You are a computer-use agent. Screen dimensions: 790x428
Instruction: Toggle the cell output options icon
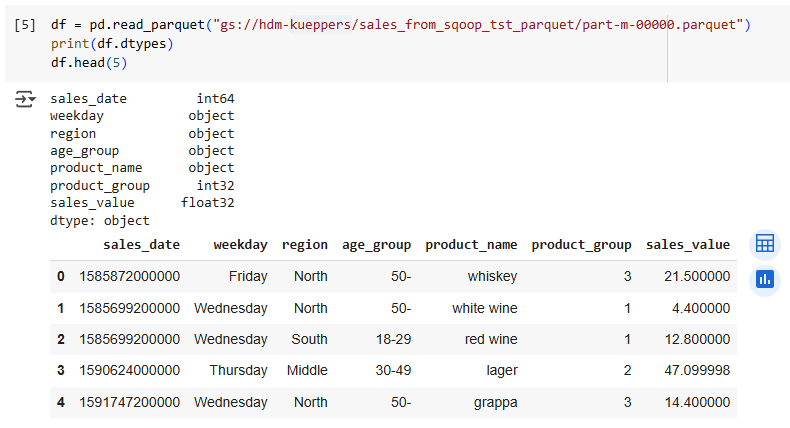[x=25, y=99]
